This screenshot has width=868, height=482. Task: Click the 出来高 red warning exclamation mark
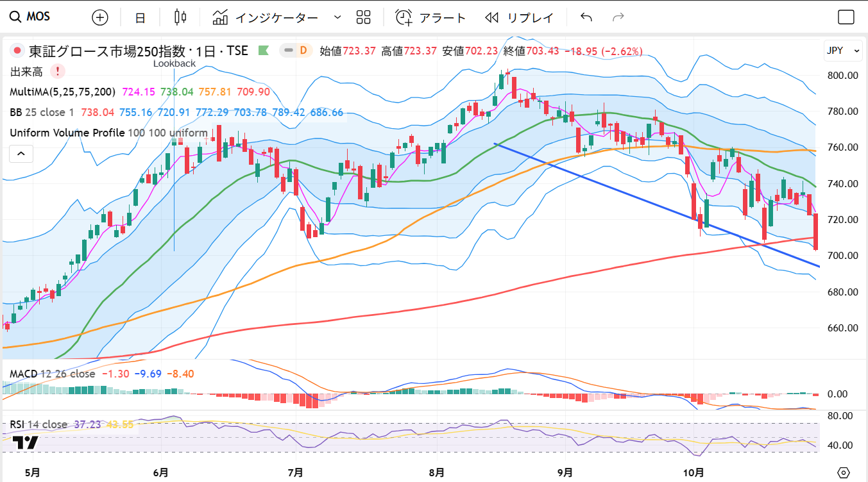pos(58,71)
